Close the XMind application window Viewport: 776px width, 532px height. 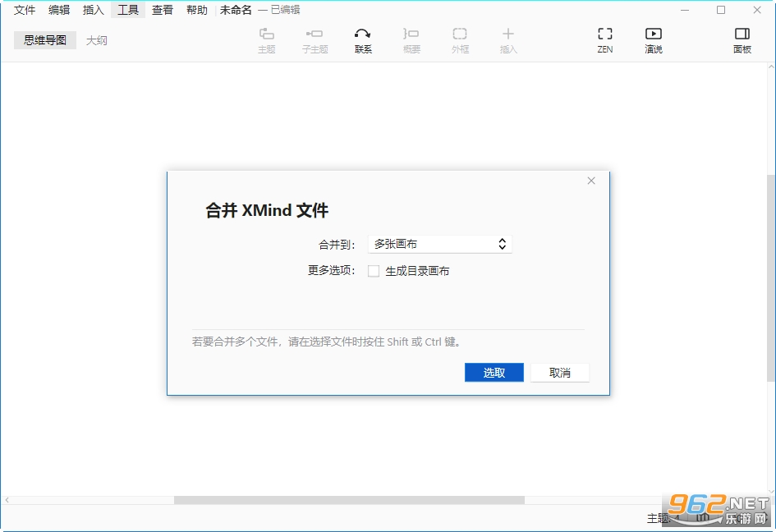pyautogui.click(x=757, y=10)
